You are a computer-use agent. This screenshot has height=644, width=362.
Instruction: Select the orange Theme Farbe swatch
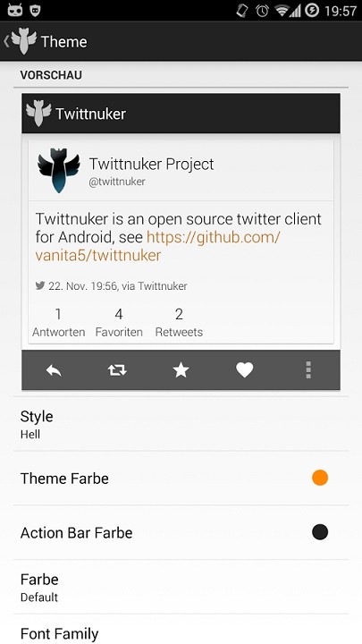(320, 478)
